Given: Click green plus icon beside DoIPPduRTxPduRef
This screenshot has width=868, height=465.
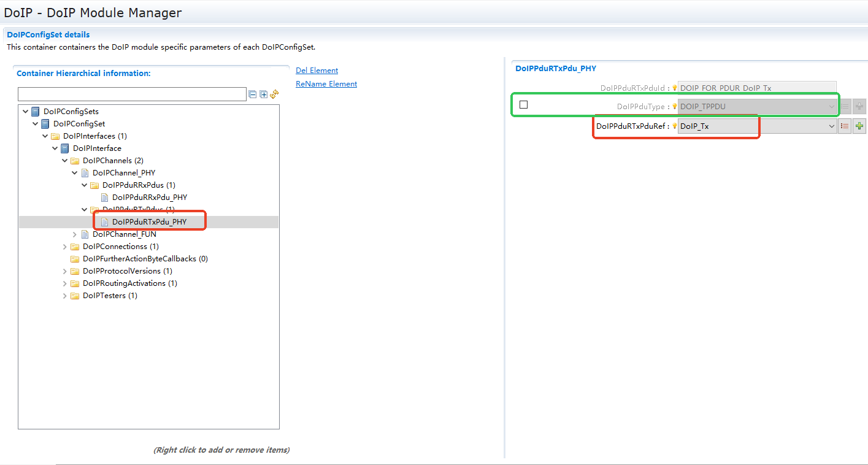Looking at the screenshot, I should 859,126.
